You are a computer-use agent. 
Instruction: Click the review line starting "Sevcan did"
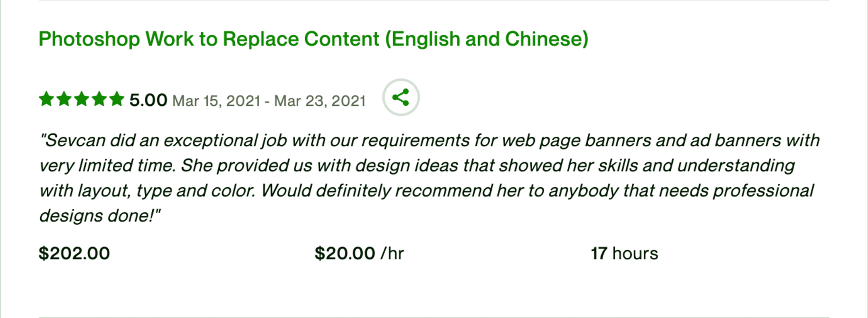click(x=429, y=141)
